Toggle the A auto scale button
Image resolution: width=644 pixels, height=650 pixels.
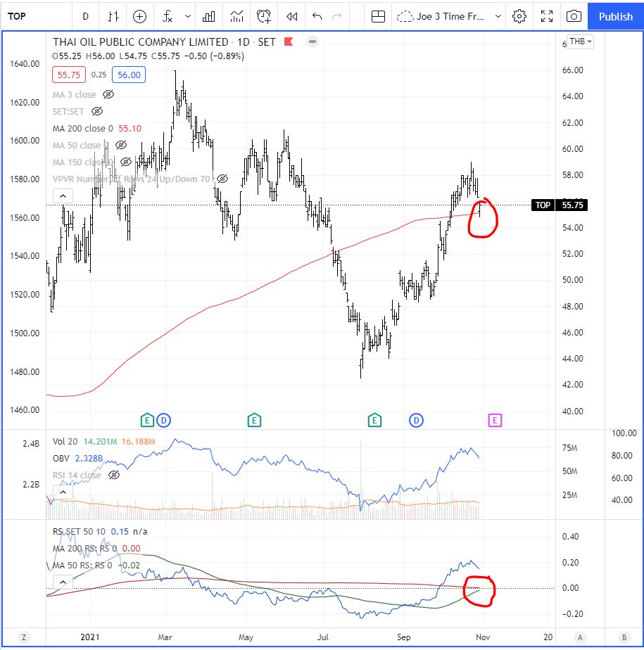coord(580,637)
